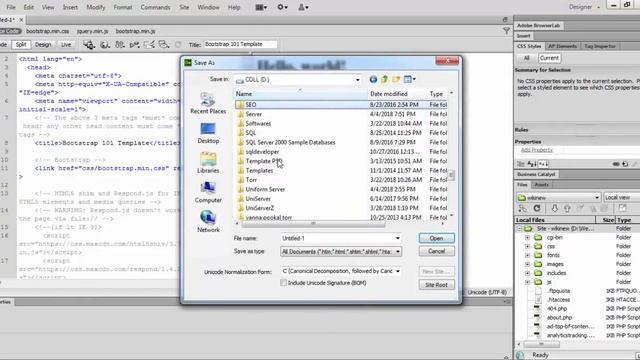The image size is (640, 360).
Task: Click the connect to remote server icon
Action: coord(522,209)
